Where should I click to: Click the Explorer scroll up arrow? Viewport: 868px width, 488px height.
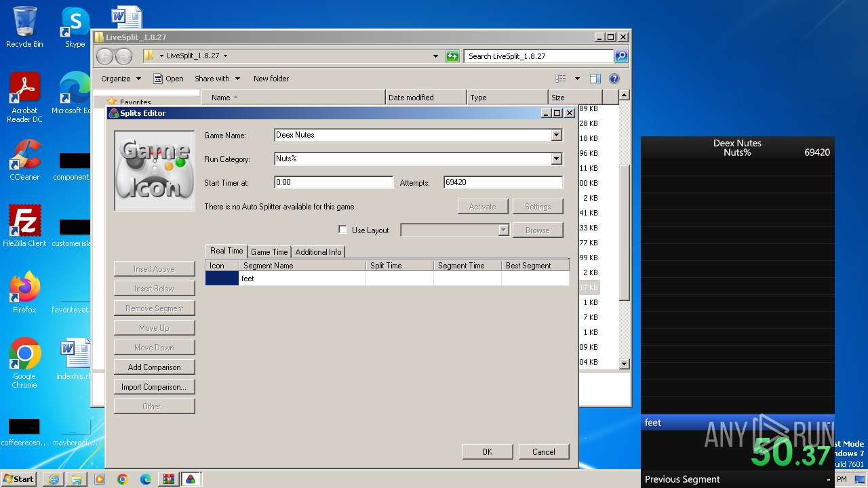click(x=625, y=96)
